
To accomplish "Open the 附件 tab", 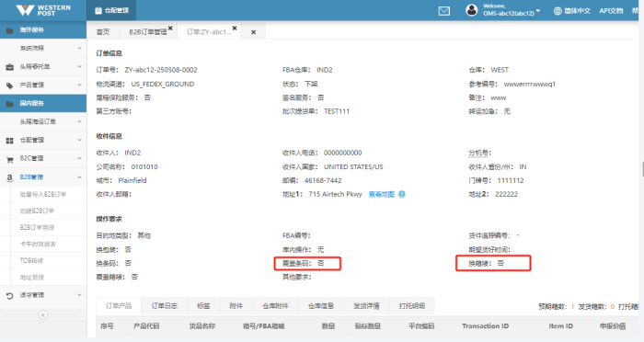I will (x=236, y=306).
